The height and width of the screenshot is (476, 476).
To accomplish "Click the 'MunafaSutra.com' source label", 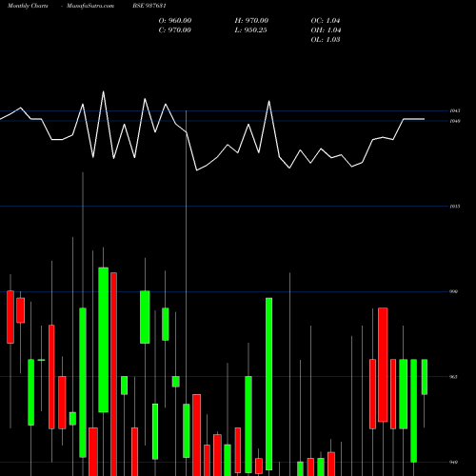I will pos(90,6).
